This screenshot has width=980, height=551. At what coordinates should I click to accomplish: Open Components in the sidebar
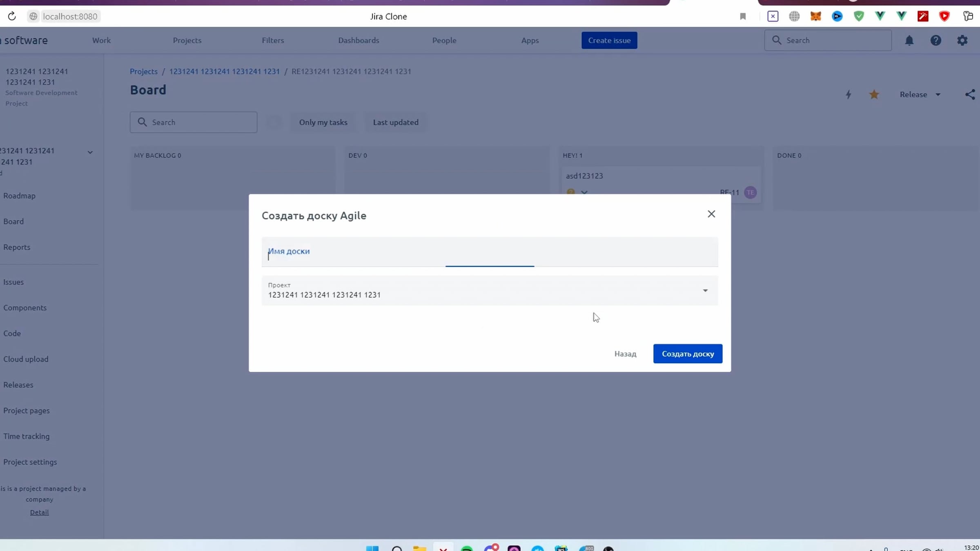point(25,308)
